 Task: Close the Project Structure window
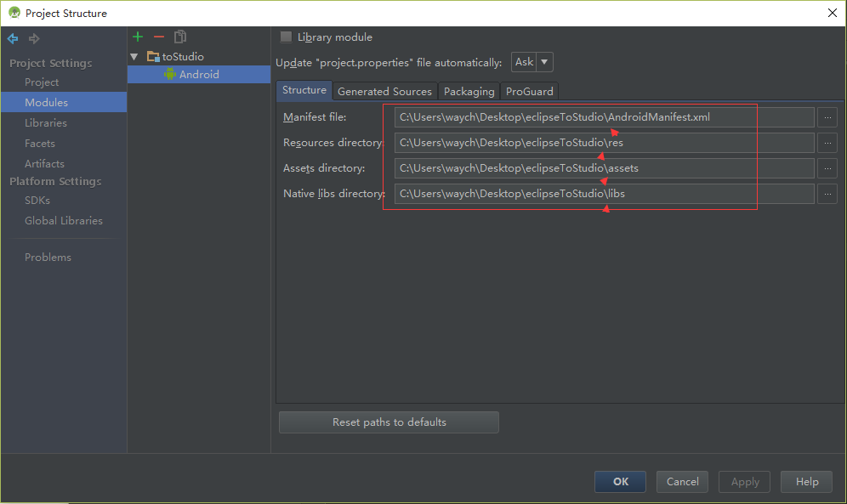pos(833,13)
